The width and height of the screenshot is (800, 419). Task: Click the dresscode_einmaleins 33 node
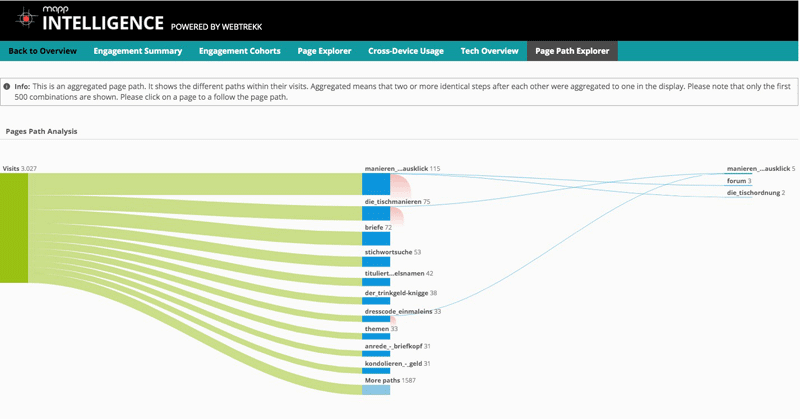376,319
